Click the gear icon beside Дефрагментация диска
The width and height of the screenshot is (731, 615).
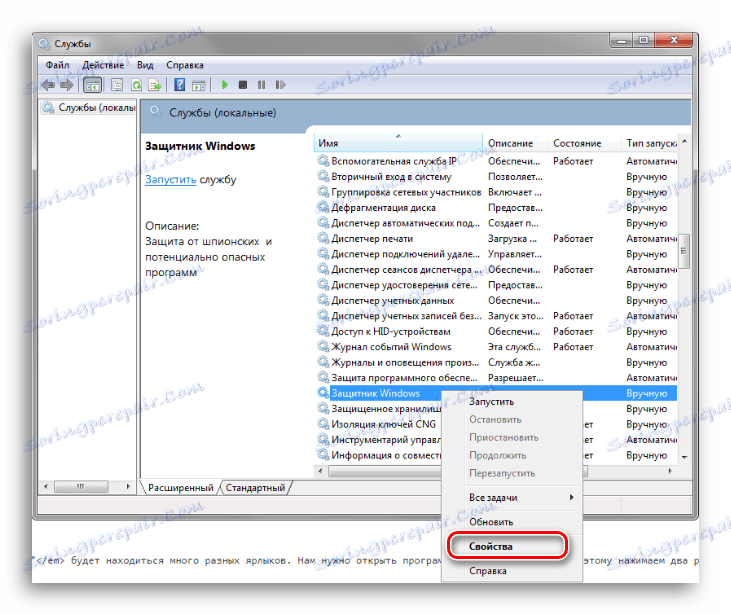pos(323,207)
